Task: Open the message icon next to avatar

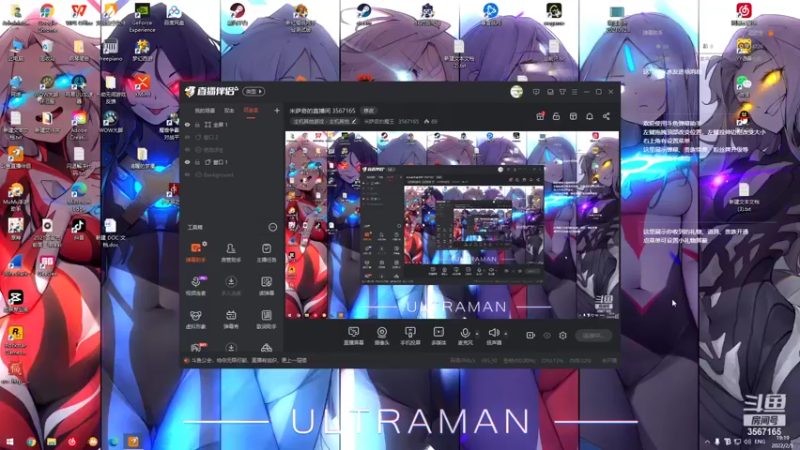Action: coord(536,92)
